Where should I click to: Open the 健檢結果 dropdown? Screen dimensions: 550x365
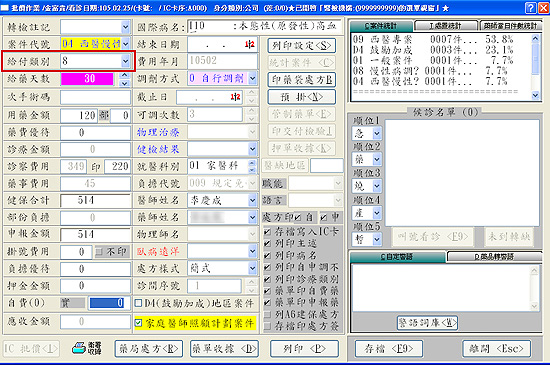point(253,149)
